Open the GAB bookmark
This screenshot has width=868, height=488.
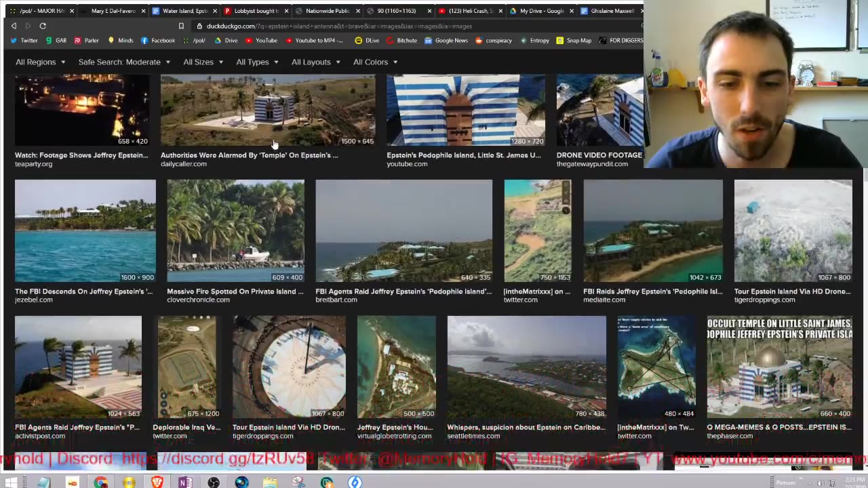pyautogui.click(x=56, y=41)
